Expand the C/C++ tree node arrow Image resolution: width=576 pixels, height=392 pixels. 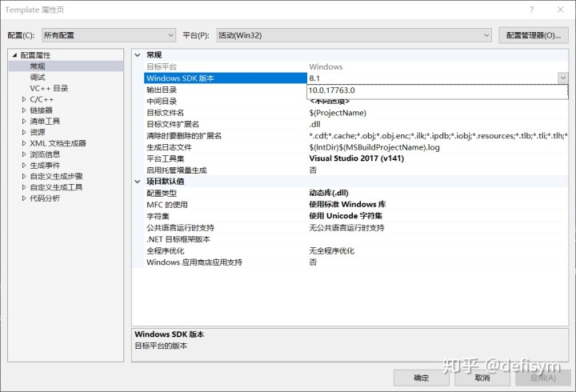pyautogui.click(x=24, y=99)
